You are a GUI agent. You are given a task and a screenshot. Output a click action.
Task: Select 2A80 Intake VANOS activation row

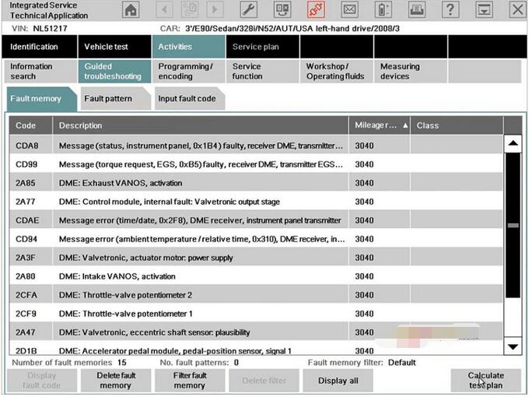(256, 276)
